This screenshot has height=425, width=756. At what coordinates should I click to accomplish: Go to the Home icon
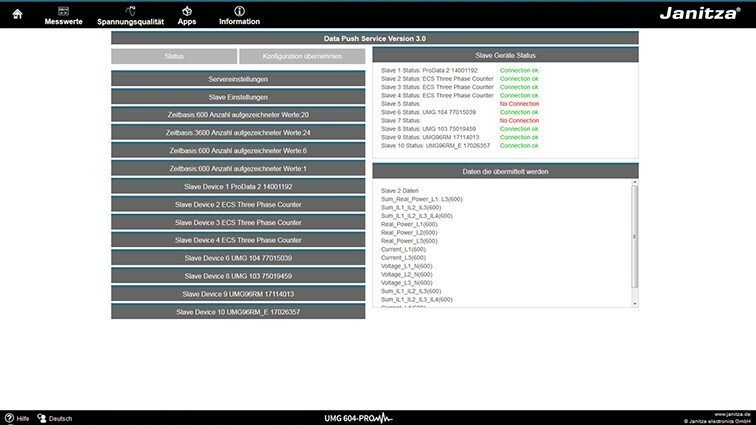coord(16,13)
